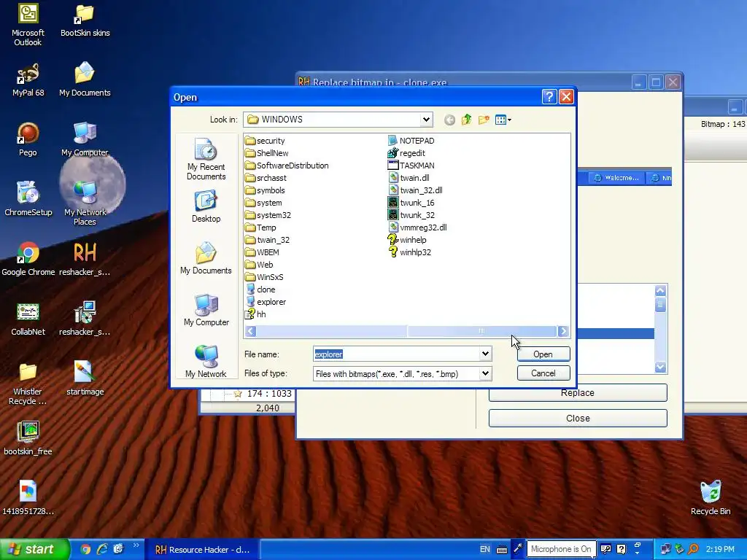Select the twunk_16 file
747x560 pixels.
(x=411, y=203)
